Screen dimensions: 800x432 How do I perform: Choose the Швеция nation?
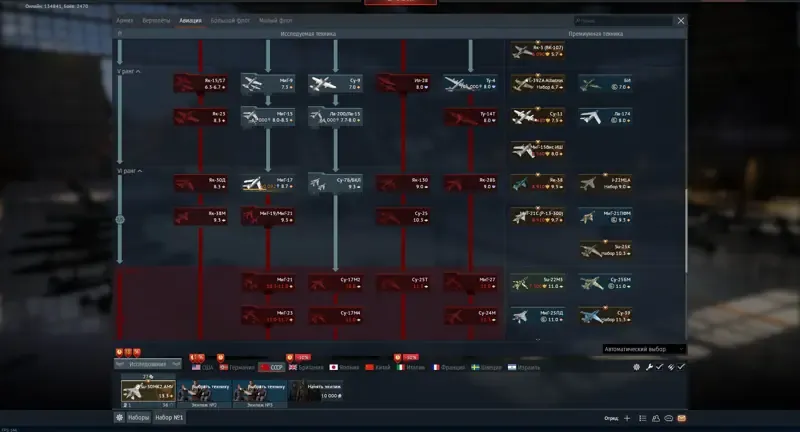coord(487,367)
